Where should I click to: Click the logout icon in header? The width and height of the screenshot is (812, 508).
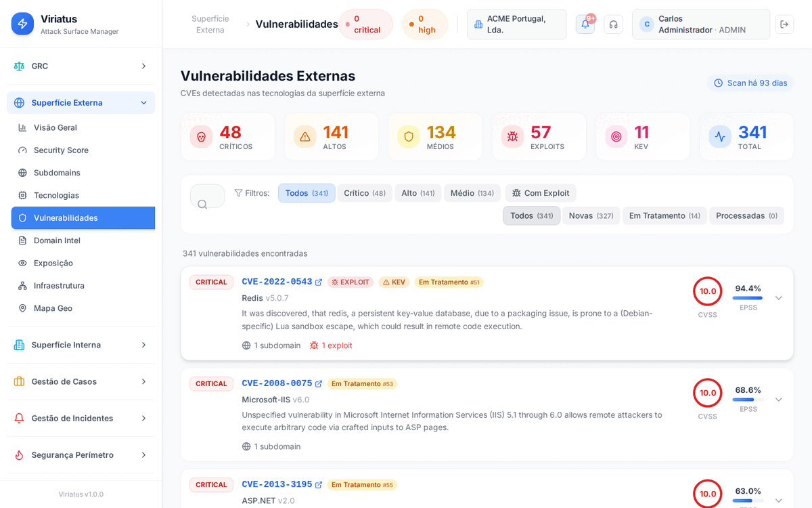point(784,24)
